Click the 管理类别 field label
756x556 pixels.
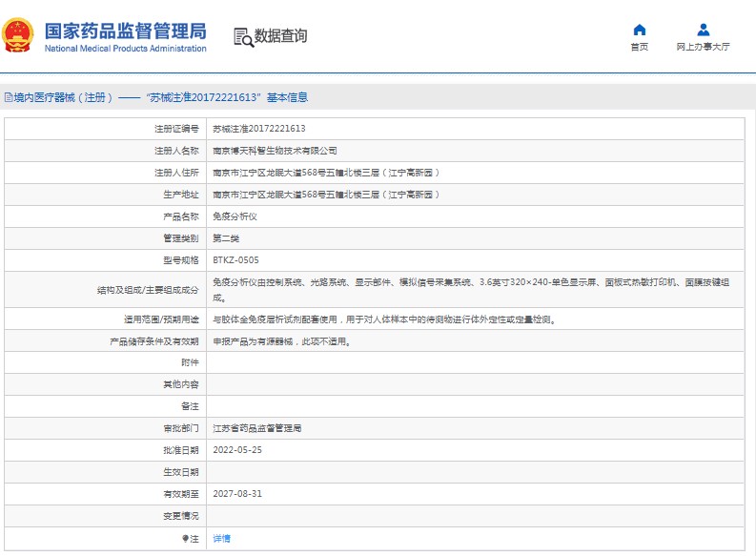[x=181, y=238]
